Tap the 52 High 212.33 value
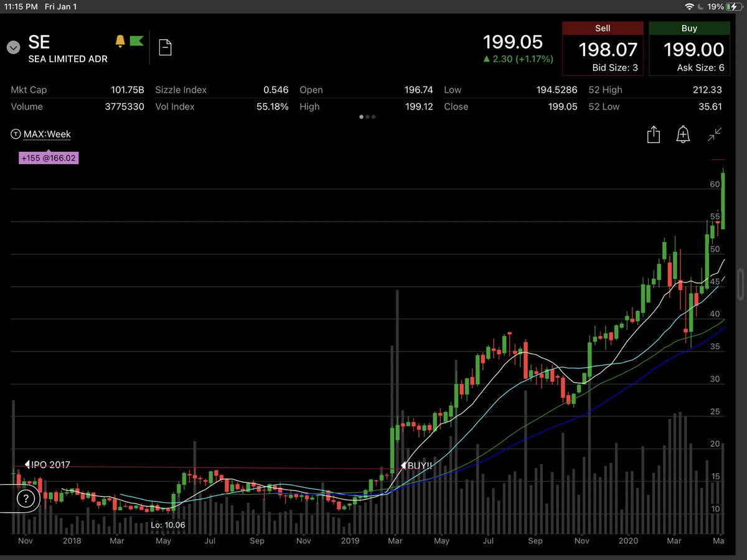Image resolution: width=747 pixels, height=560 pixels. 707,90
